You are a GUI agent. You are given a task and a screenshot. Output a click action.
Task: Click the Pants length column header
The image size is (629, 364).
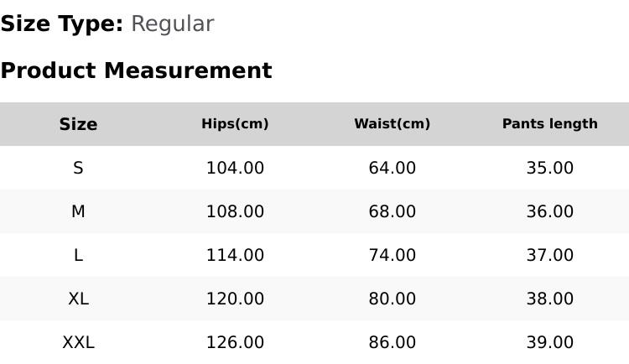pos(550,123)
